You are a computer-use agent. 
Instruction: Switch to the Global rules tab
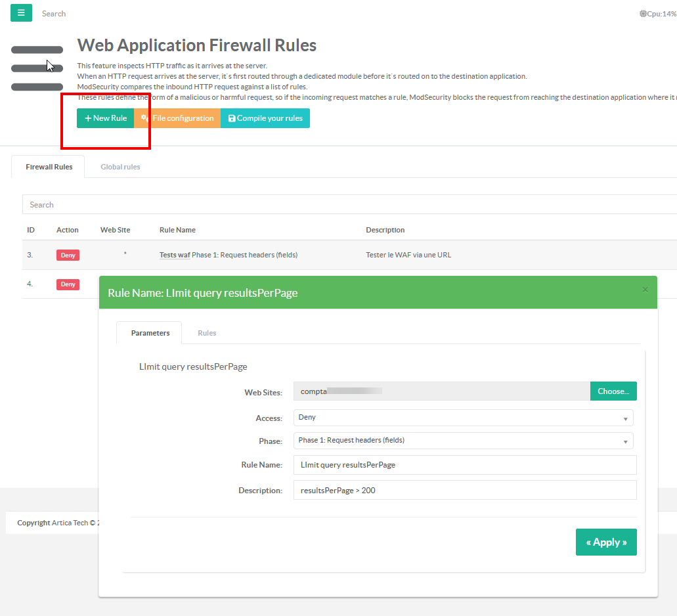120,167
